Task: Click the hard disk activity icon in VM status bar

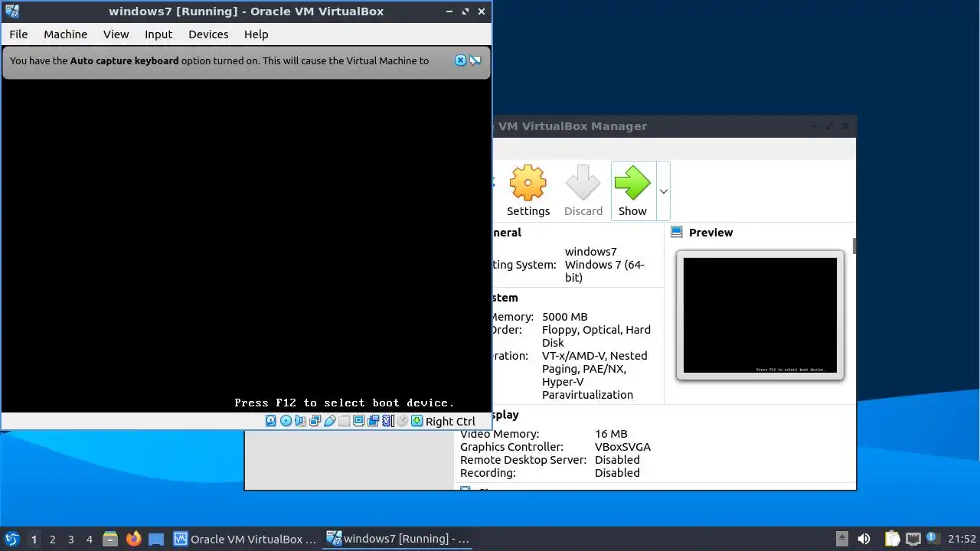Action: pos(271,421)
